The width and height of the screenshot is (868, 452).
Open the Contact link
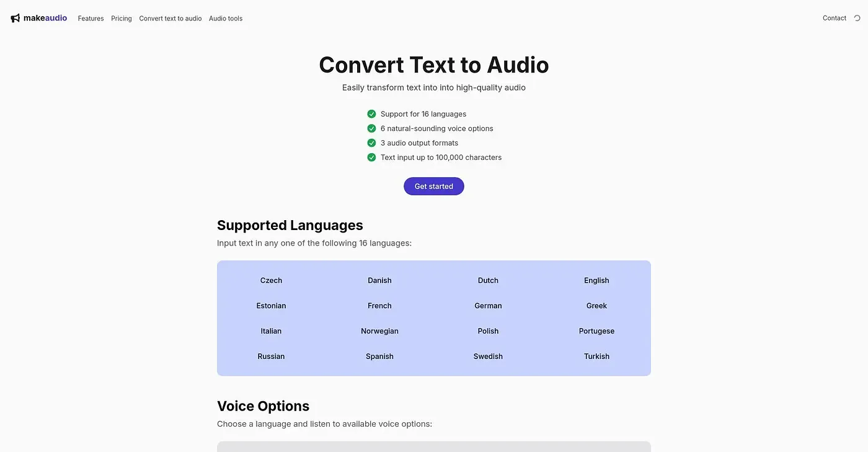[x=835, y=18]
